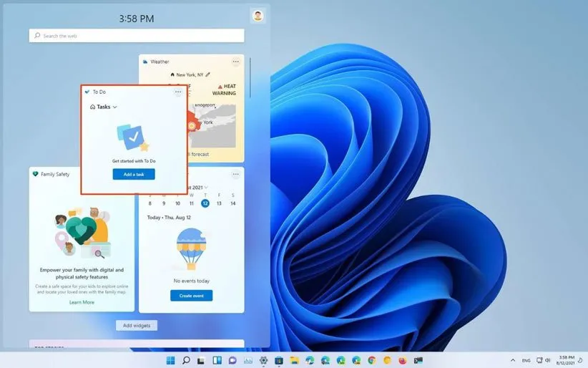Image resolution: width=588 pixels, height=368 pixels.
Task: Launch File Explorer from the taskbar
Action: coord(293,360)
